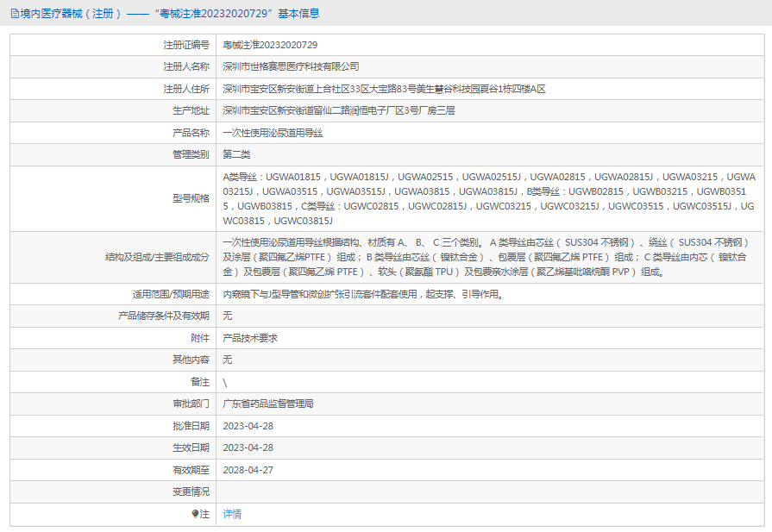Viewport: 772px width, 532px height.
Task: Click the document icon beside the page title
Action: 15,14
